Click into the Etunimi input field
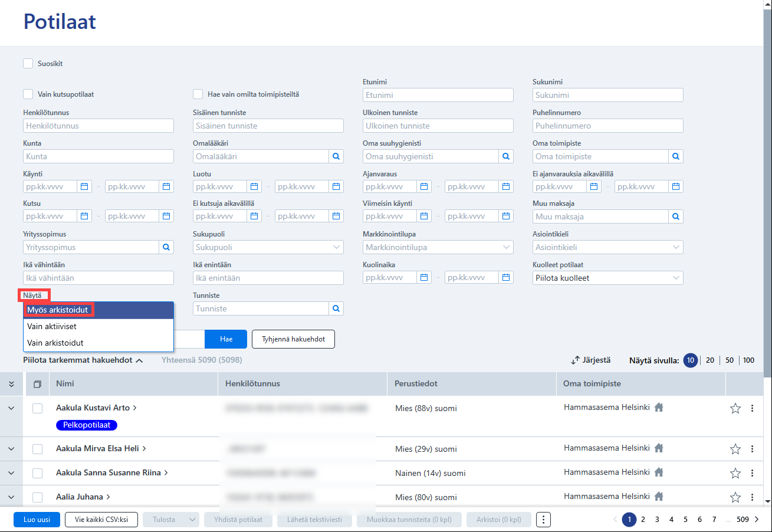 438,95
